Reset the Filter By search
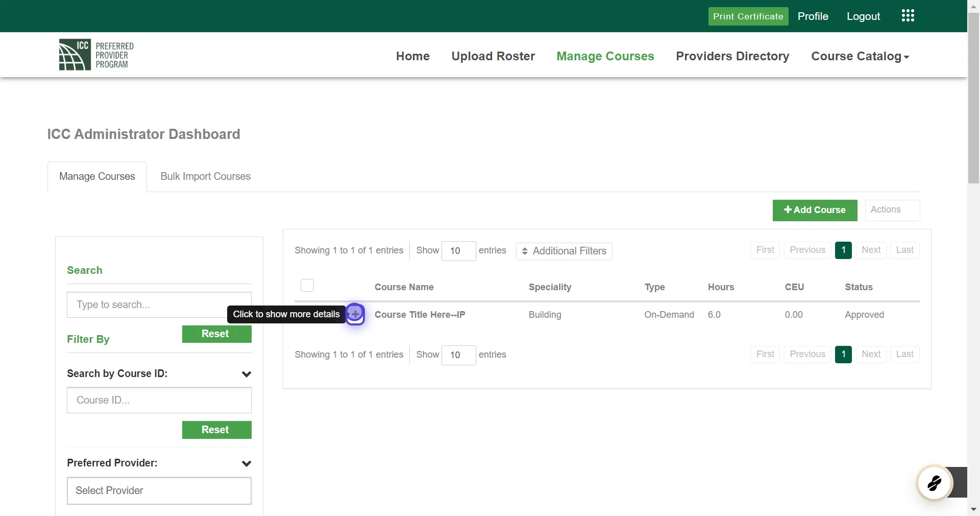980x516 pixels. click(x=216, y=334)
